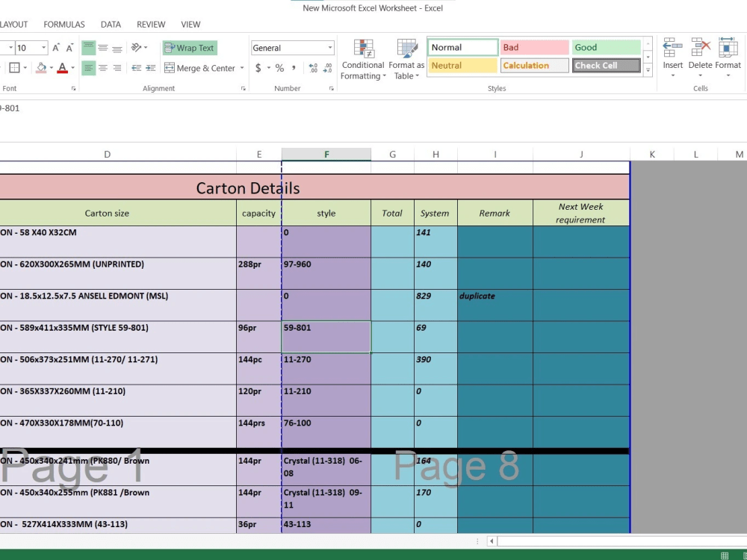Apply Accounting Number Format dollar sign
This screenshot has width=747, height=560.
point(258,68)
